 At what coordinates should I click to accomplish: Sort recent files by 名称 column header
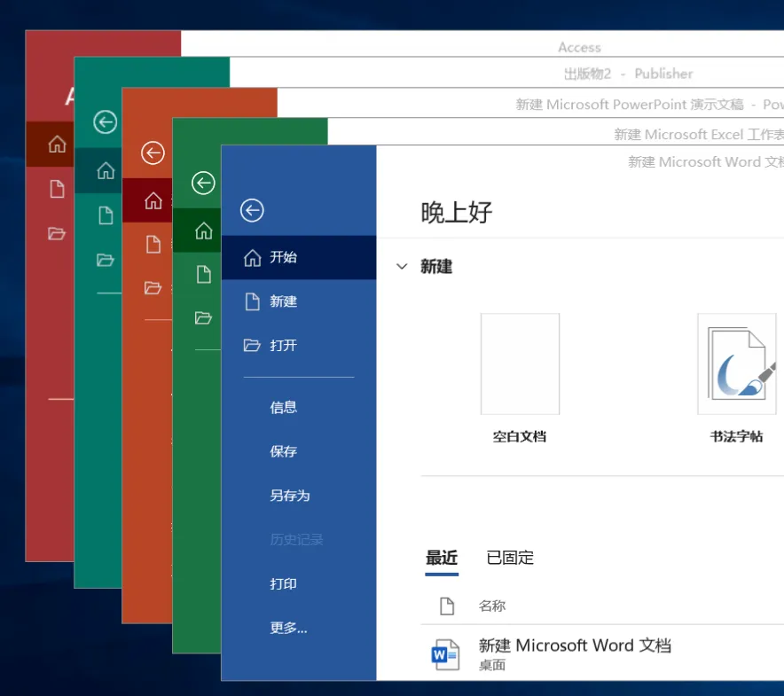pyautogui.click(x=492, y=606)
